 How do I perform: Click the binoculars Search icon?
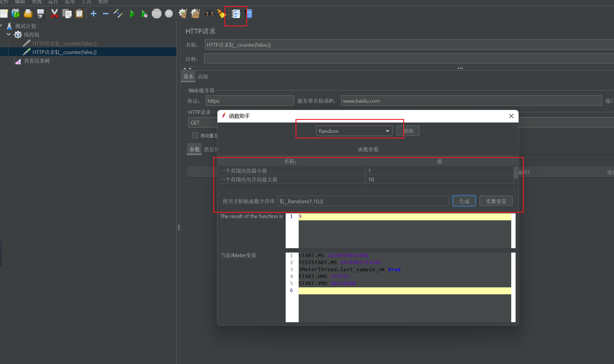[210, 14]
